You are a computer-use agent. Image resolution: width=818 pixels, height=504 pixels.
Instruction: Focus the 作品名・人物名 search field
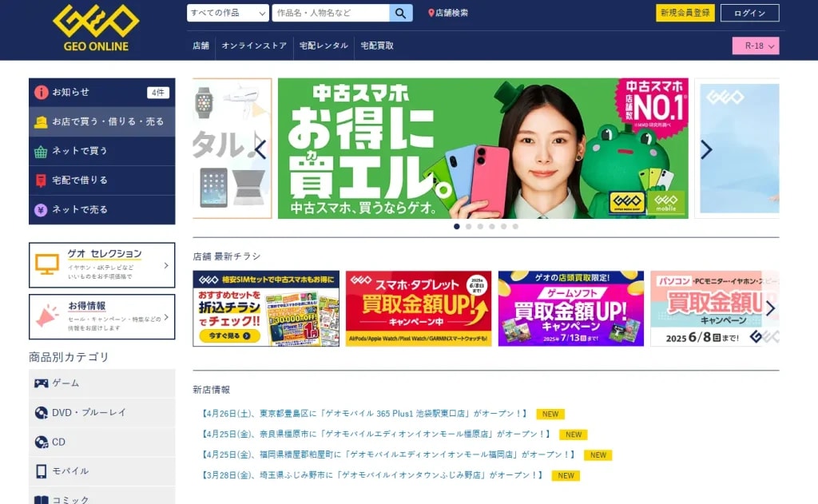(x=330, y=13)
